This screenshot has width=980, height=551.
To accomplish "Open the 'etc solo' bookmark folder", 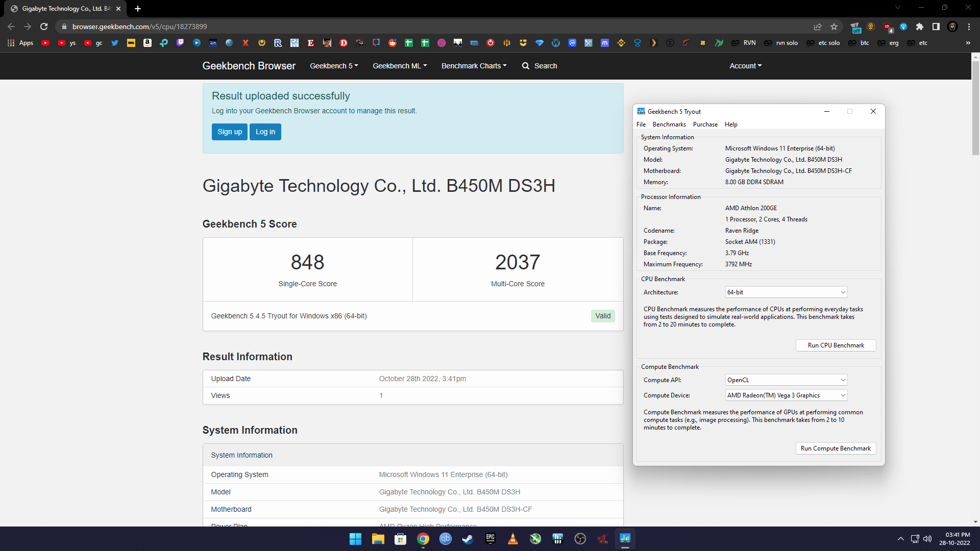I will click(823, 43).
